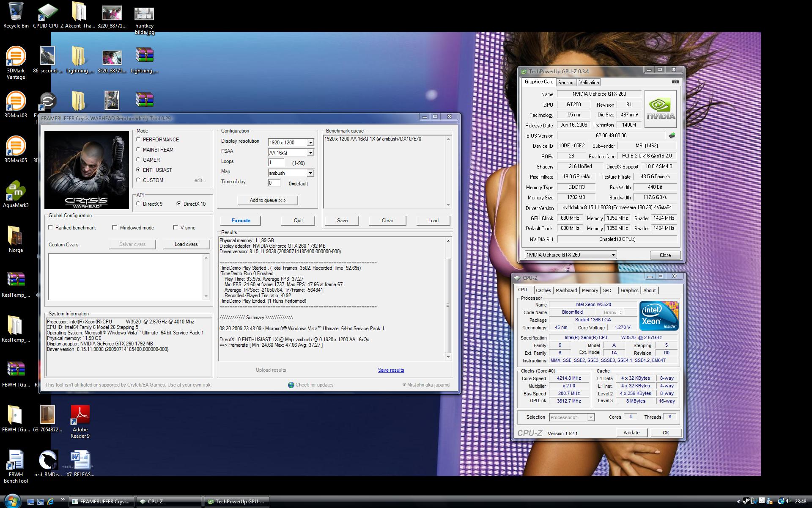Image resolution: width=812 pixels, height=508 pixels.
Task: Click the Custom Cvars text area
Action: [129, 276]
